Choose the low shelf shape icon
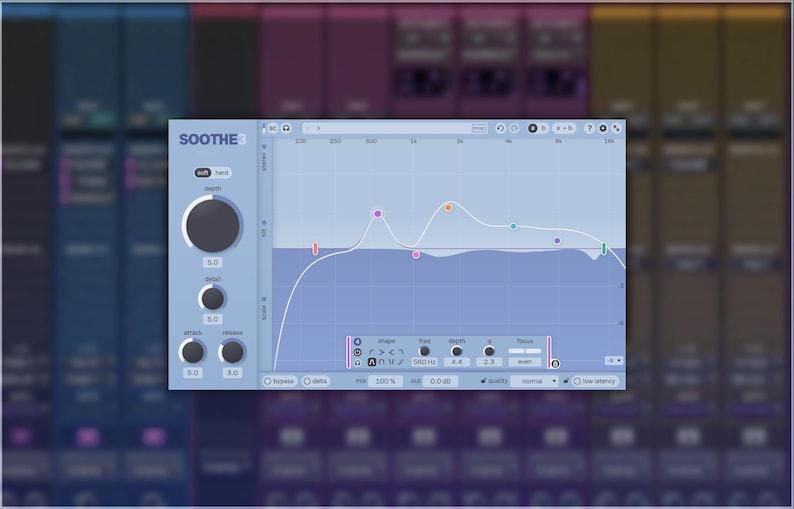The image size is (794, 509). click(372, 352)
